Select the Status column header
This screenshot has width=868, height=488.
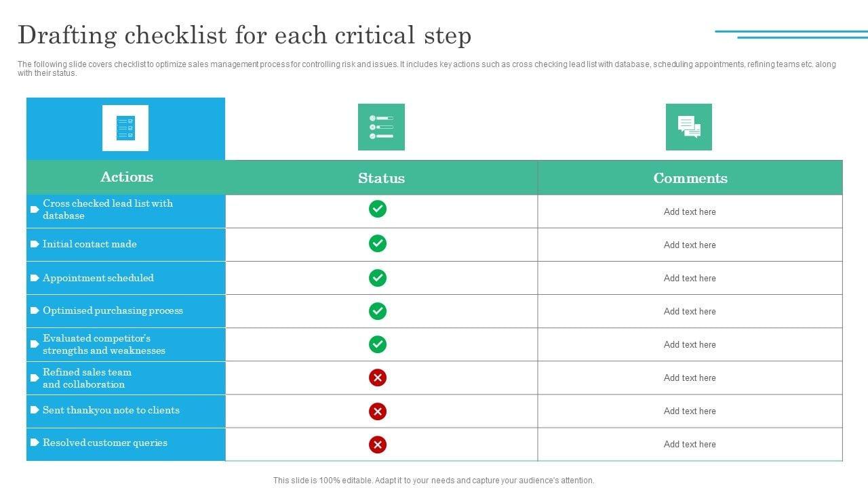pos(381,178)
